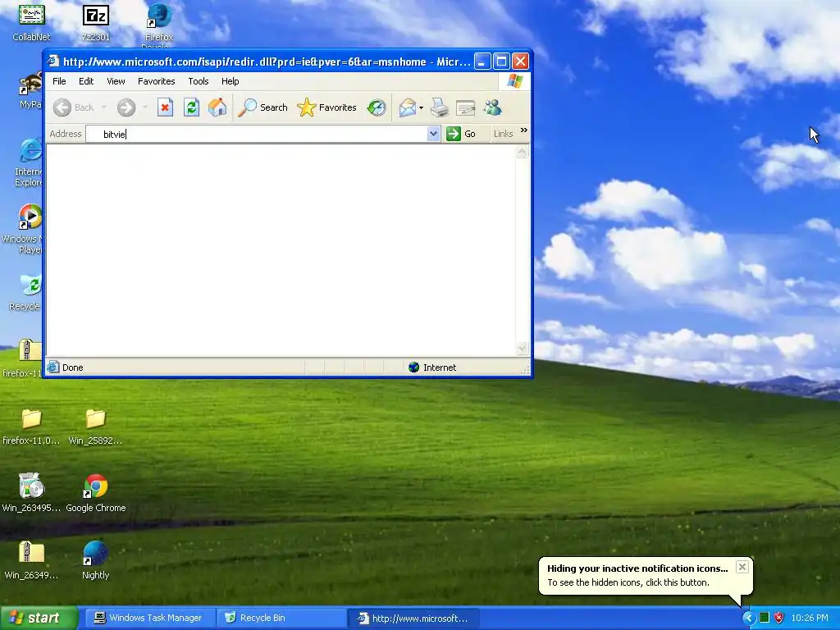Click the Windows flag throbber logo

point(515,81)
